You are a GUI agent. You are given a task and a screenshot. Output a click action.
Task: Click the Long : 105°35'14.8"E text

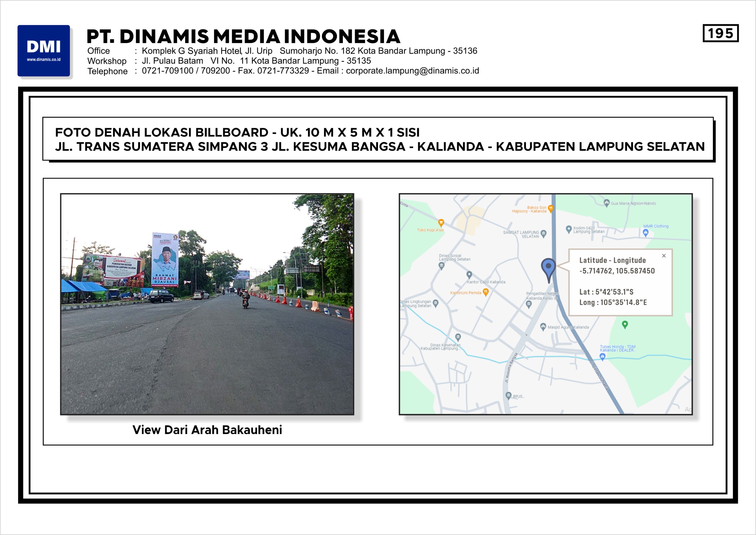(x=613, y=303)
